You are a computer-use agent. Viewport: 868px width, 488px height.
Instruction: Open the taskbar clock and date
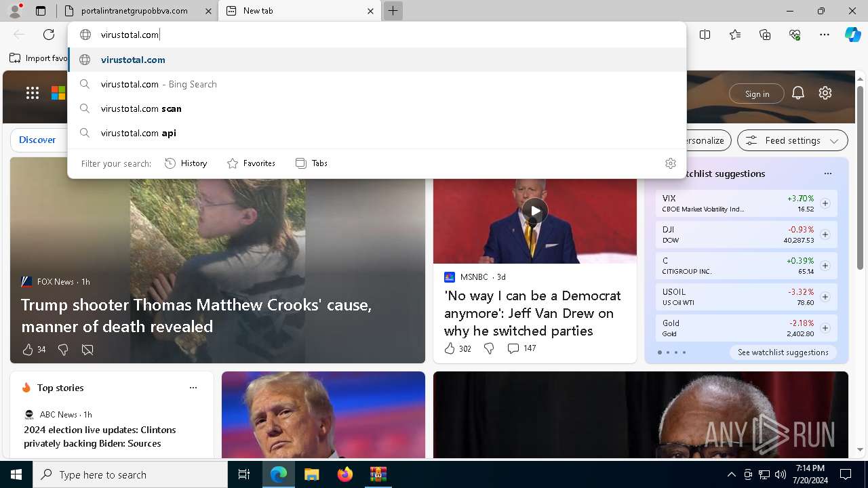click(810, 474)
